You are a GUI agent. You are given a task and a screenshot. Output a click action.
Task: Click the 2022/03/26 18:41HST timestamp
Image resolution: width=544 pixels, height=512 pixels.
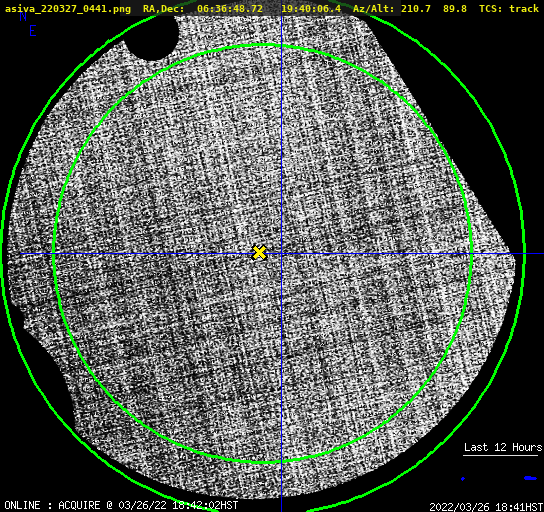click(x=486, y=507)
